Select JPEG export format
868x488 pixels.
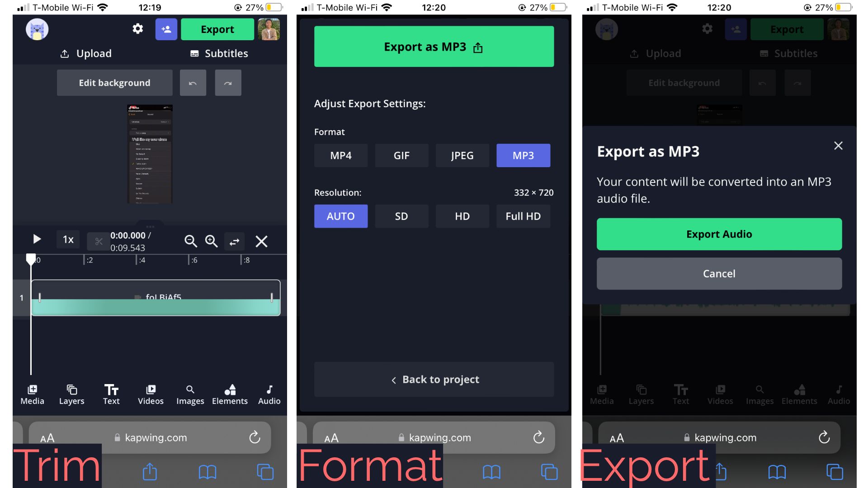462,155
